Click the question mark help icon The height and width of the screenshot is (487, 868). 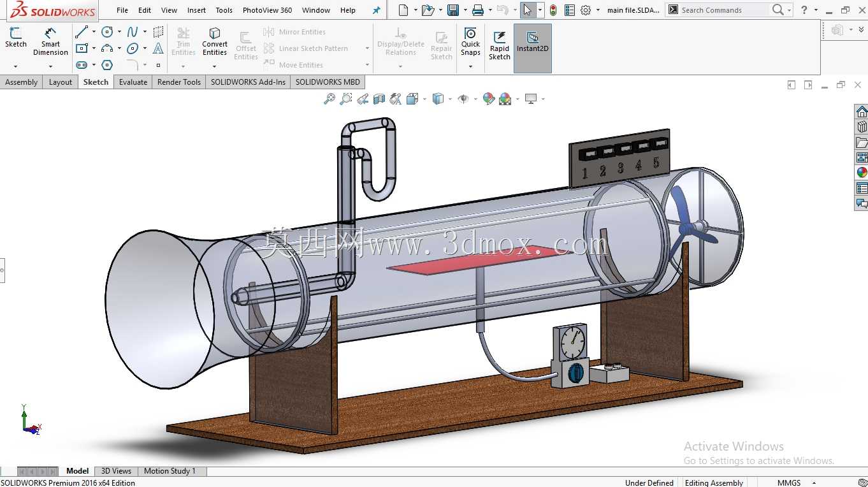(804, 10)
